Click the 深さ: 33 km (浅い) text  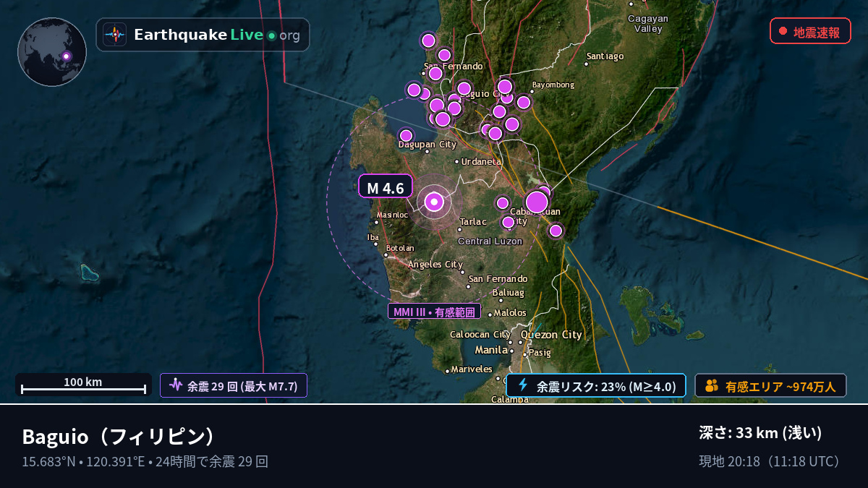click(761, 433)
